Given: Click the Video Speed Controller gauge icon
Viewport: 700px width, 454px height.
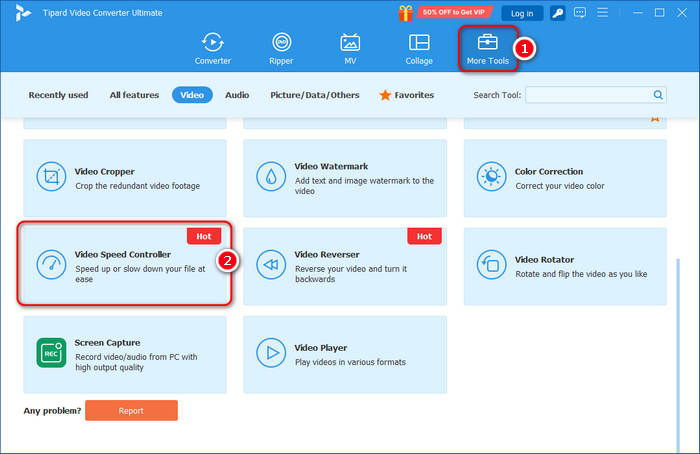Looking at the screenshot, I should 51,264.
